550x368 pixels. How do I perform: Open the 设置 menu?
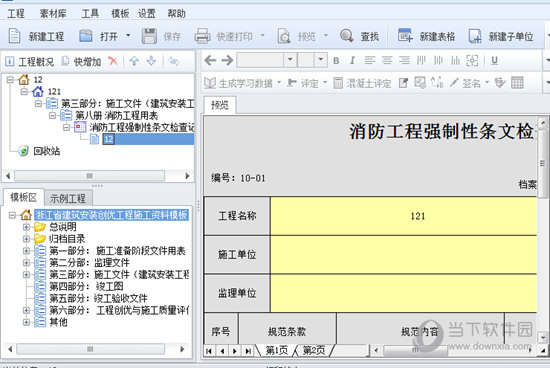[x=147, y=14]
